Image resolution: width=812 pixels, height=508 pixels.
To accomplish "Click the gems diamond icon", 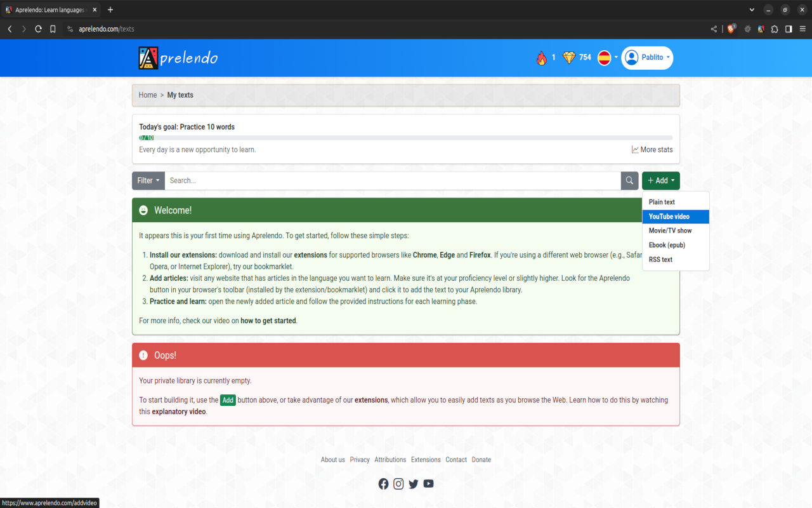I will click(x=569, y=58).
